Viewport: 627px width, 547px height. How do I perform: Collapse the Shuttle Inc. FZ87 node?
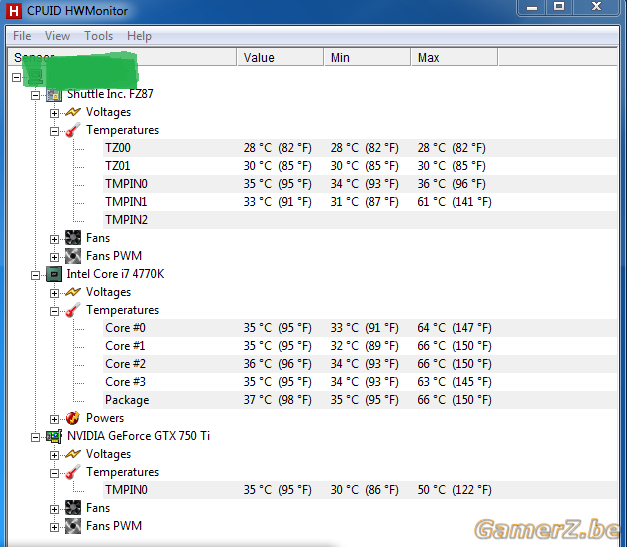pos(36,95)
